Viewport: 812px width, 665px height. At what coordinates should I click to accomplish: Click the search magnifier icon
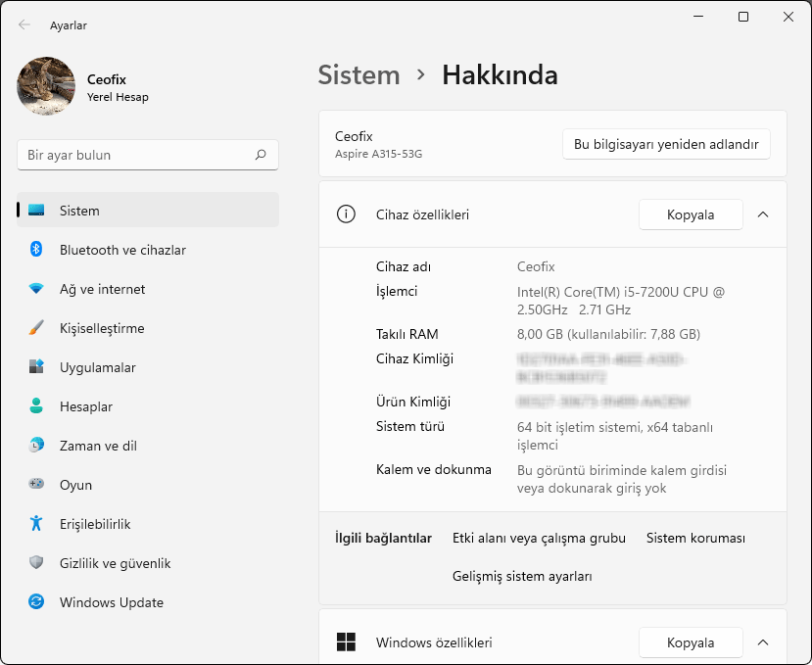click(261, 155)
